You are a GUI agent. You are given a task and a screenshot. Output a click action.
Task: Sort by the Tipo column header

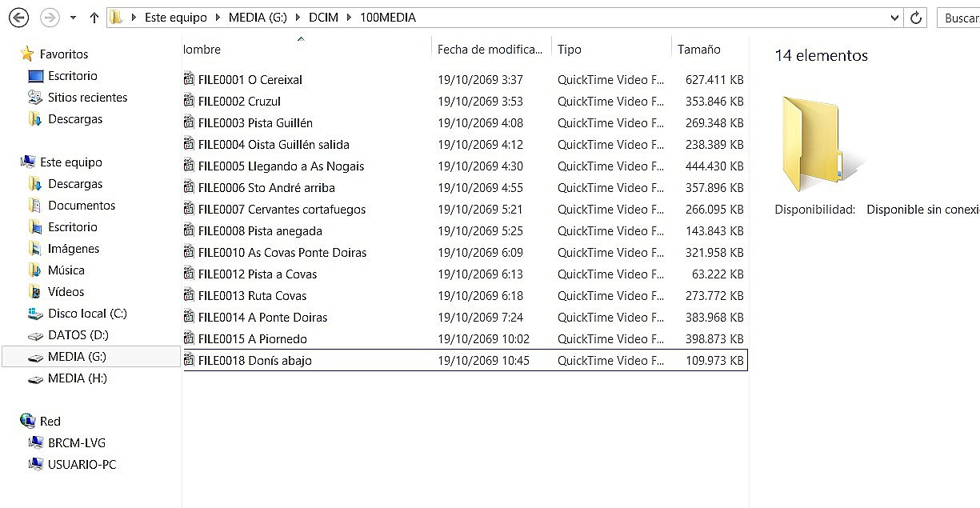tap(611, 50)
